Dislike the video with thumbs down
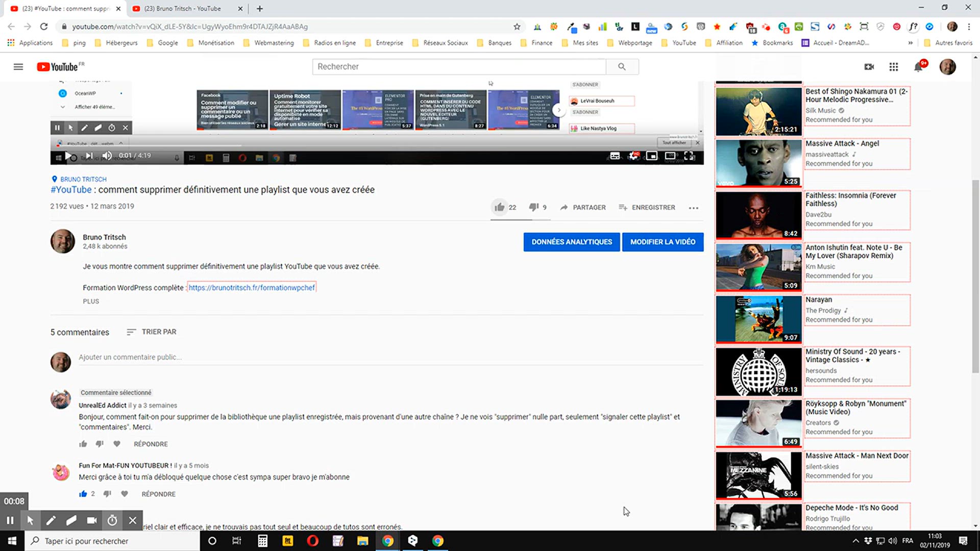 [x=533, y=207]
